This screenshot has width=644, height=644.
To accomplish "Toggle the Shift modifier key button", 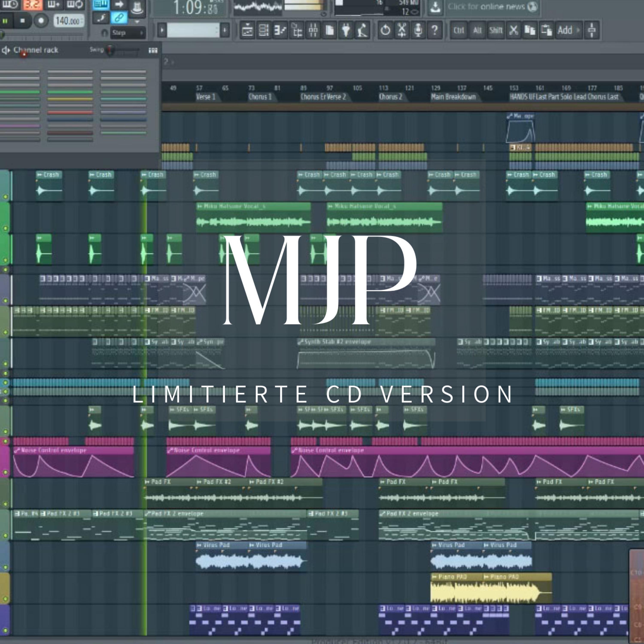I will (496, 30).
